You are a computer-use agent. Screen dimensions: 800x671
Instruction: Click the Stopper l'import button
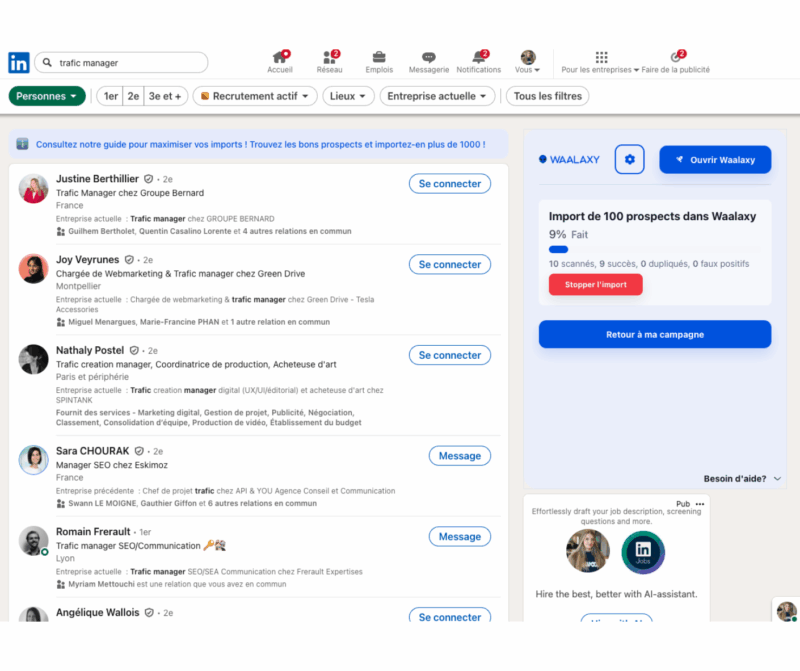pos(595,284)
